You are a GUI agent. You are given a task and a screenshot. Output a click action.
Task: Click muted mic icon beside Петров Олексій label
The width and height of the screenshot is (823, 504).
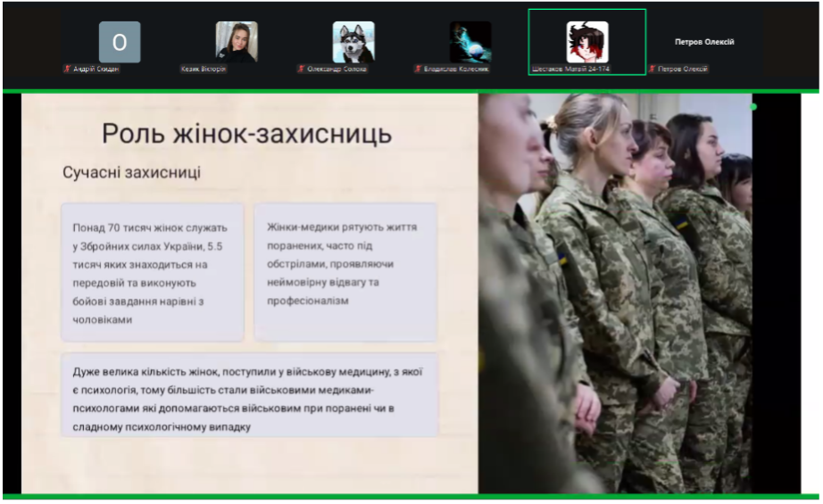pos(653,69)
